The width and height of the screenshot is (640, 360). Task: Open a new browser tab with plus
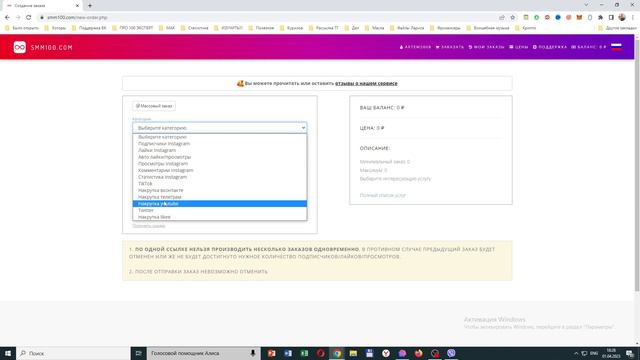90,6
